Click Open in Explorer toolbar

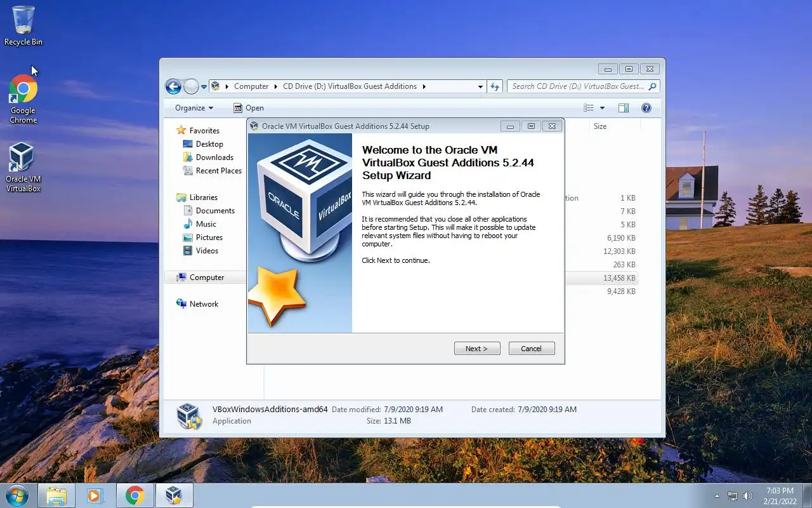coord(248,108)
